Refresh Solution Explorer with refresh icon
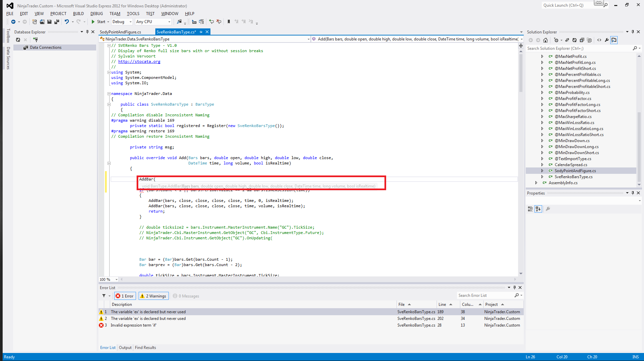The image size is (644, 361). [575, 40]
